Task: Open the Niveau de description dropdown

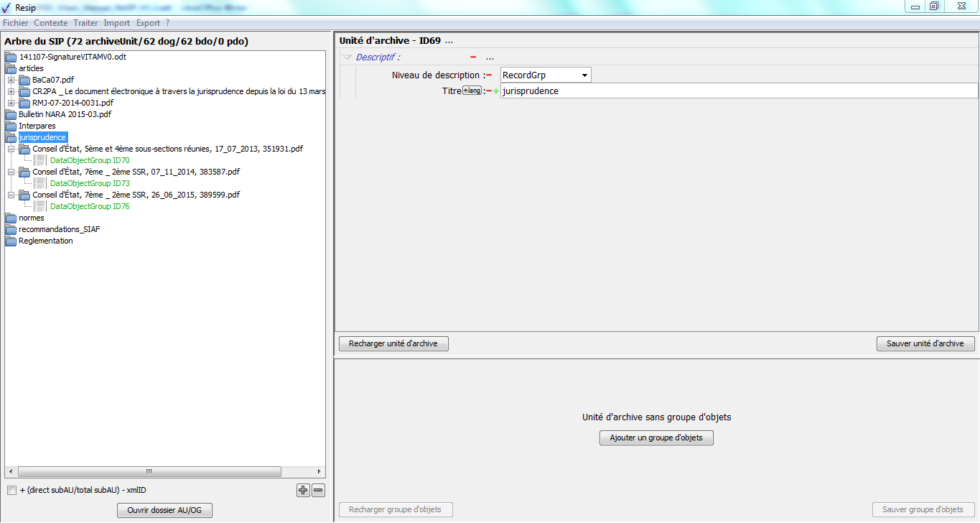Action: 585,75
